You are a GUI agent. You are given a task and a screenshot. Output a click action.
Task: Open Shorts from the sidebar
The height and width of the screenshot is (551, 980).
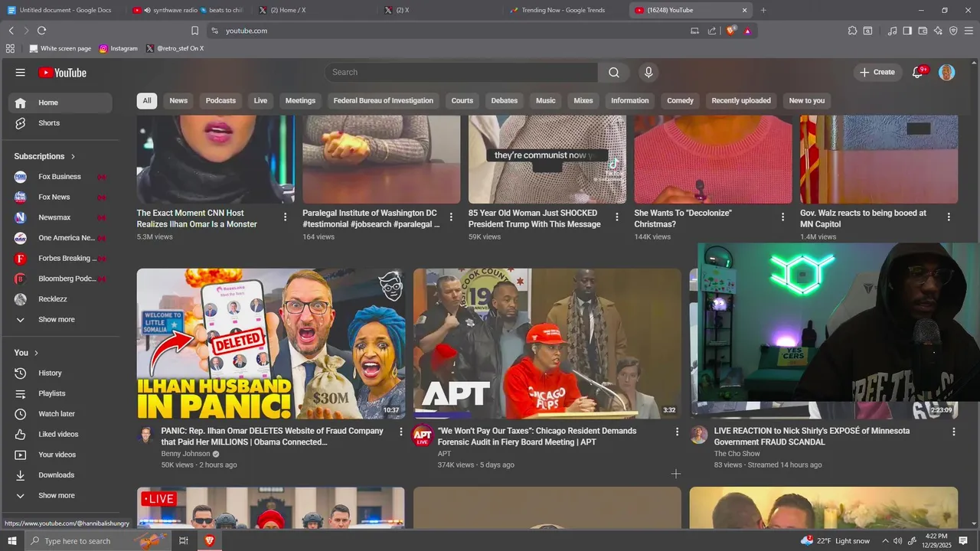[60, 123]
